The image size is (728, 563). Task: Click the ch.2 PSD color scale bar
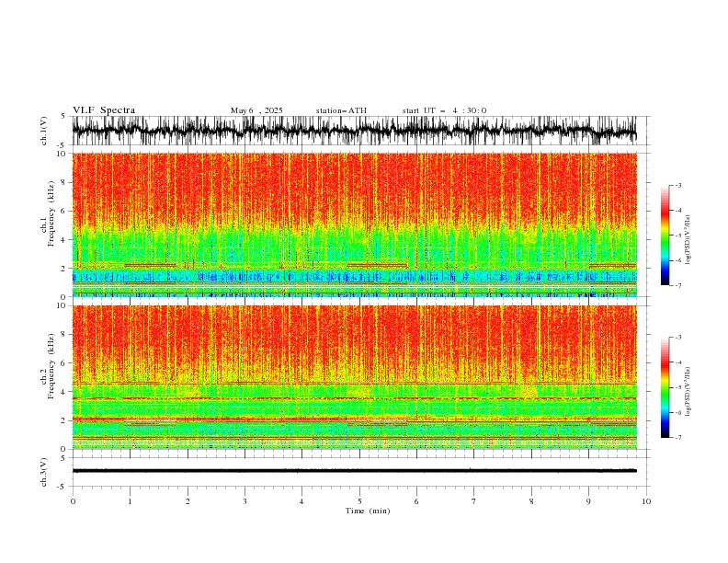pyautogui.click(x=665, y=387)
